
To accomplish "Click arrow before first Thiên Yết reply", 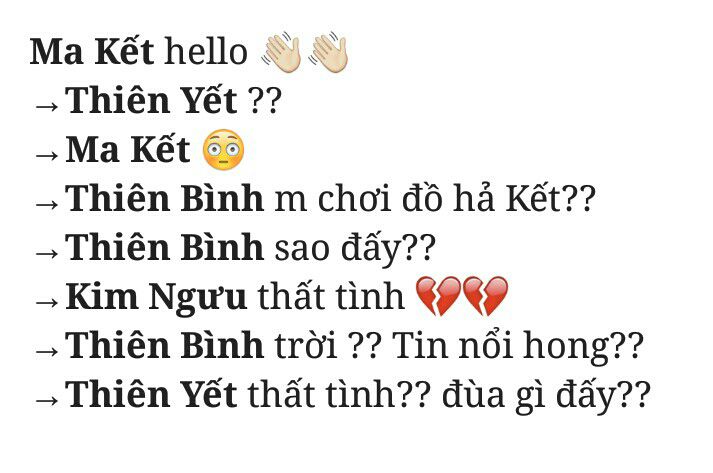I will [x=47, y=106].
